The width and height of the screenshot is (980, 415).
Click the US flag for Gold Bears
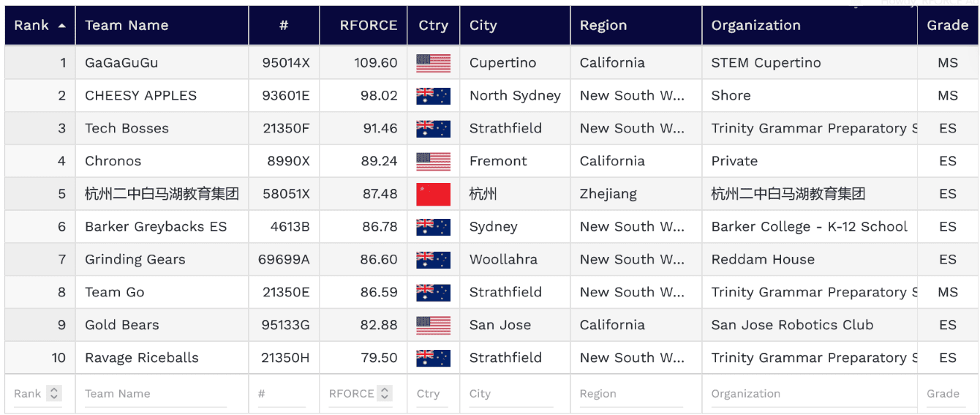coord(433,325)
